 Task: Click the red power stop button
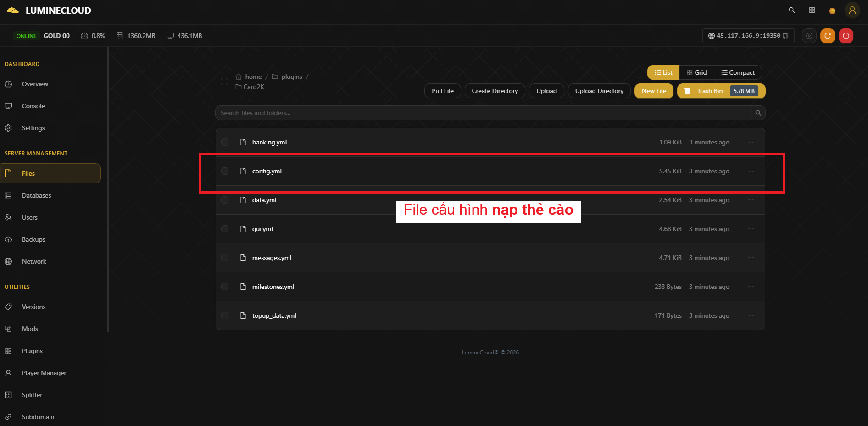point(846,36)
